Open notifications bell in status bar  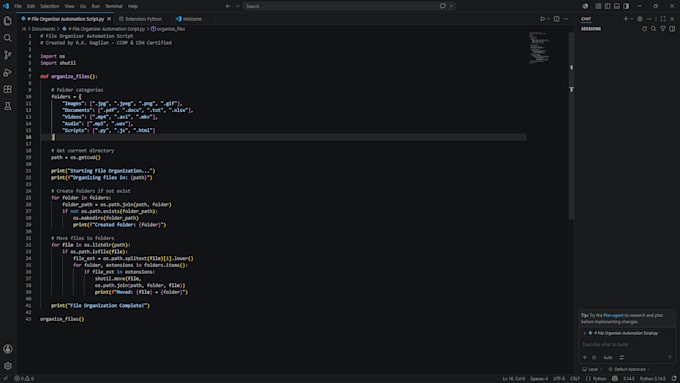pos(674,379)
